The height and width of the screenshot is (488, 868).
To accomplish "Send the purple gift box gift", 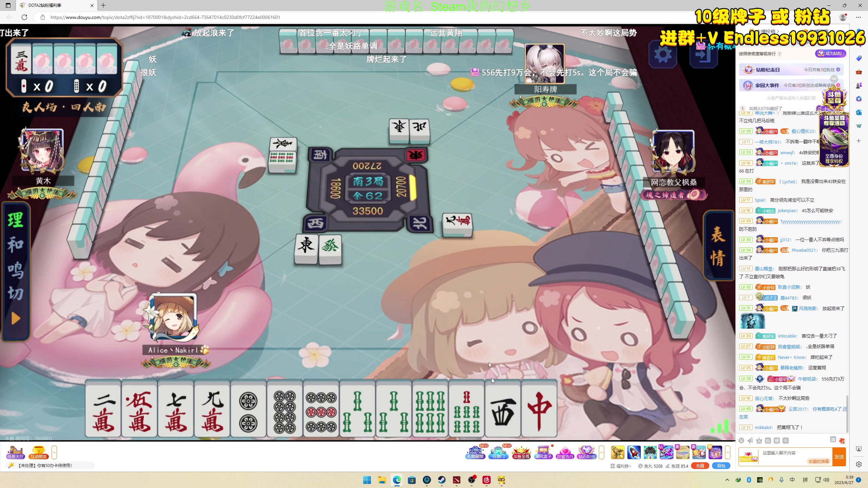I will click(715, 452).
